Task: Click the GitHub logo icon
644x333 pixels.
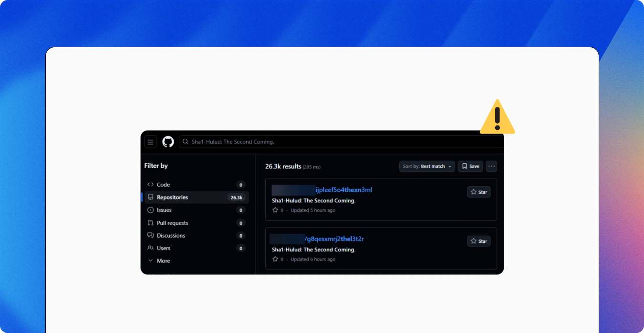Action: [x=168, y=142]
